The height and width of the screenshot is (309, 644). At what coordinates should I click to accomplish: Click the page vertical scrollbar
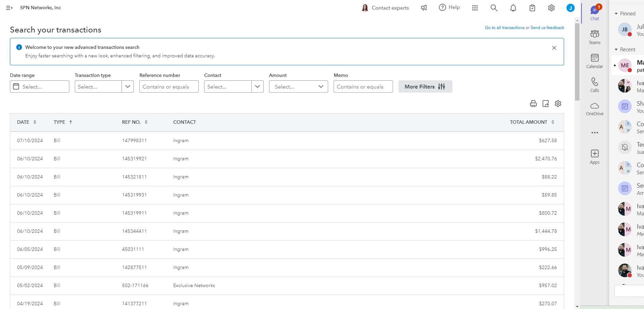click(577, 62)
